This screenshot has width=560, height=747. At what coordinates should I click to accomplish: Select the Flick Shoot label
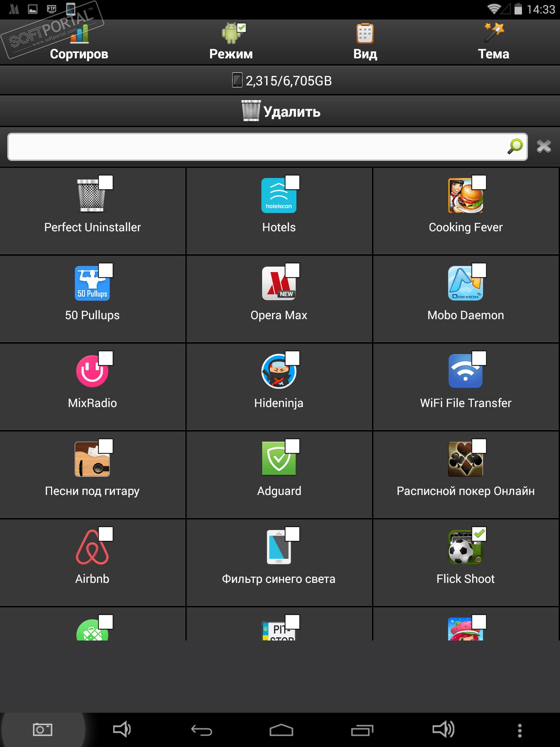click(x=466, y=579)
